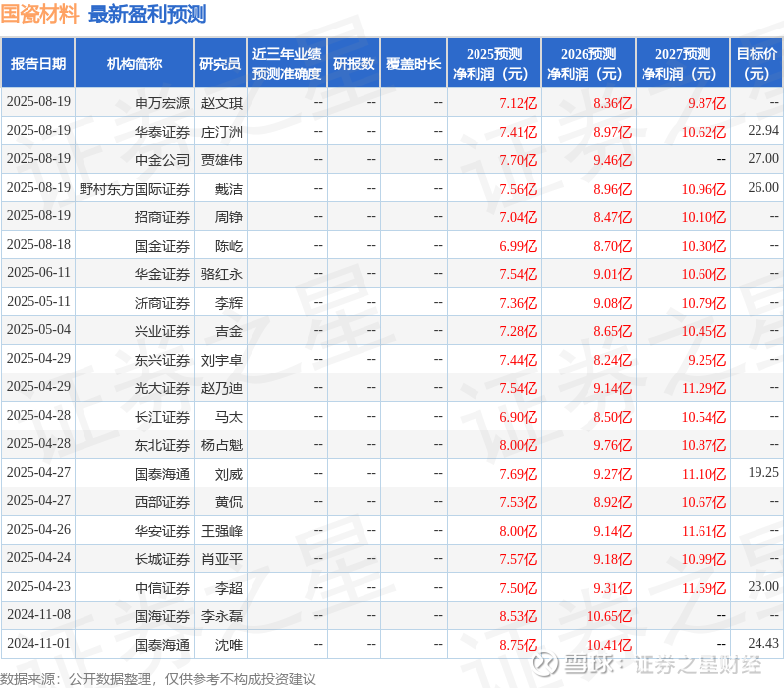
Task: Click the 2027预测净利润 column header
Action: point(683,64)
